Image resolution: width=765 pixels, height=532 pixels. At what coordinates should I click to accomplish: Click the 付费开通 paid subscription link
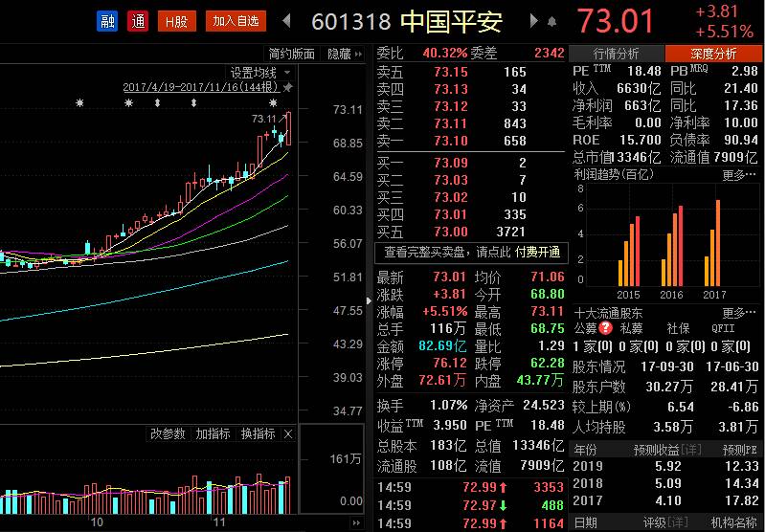pos(537,252)
